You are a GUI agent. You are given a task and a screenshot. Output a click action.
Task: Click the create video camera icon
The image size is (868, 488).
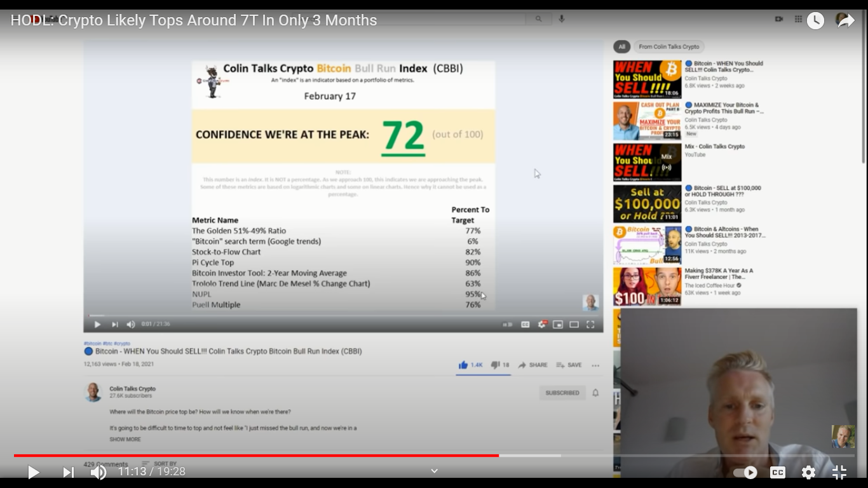779,19
